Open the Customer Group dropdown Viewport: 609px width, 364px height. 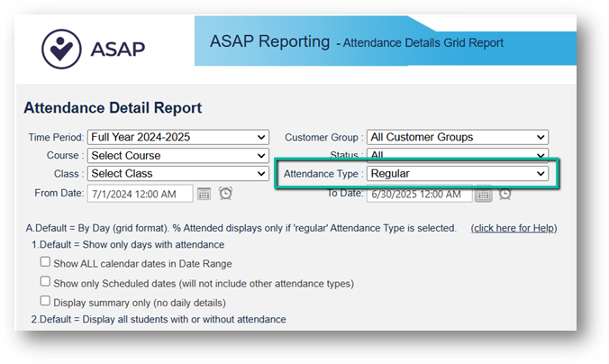458,137
